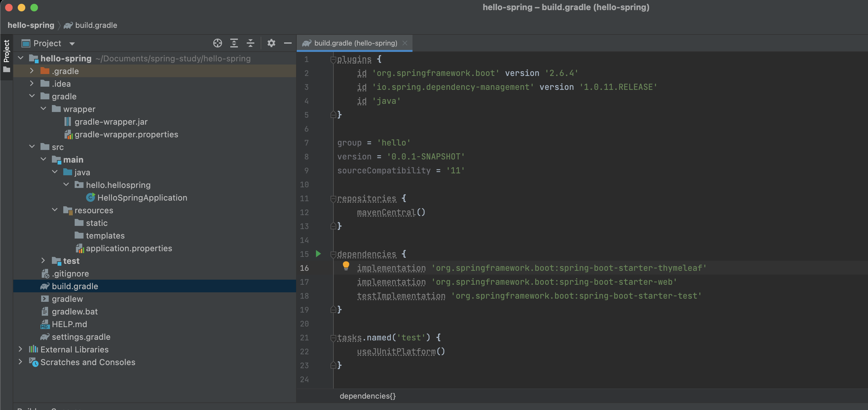
Task: Click the '2.6.4' version string
Action: (561, 73)
